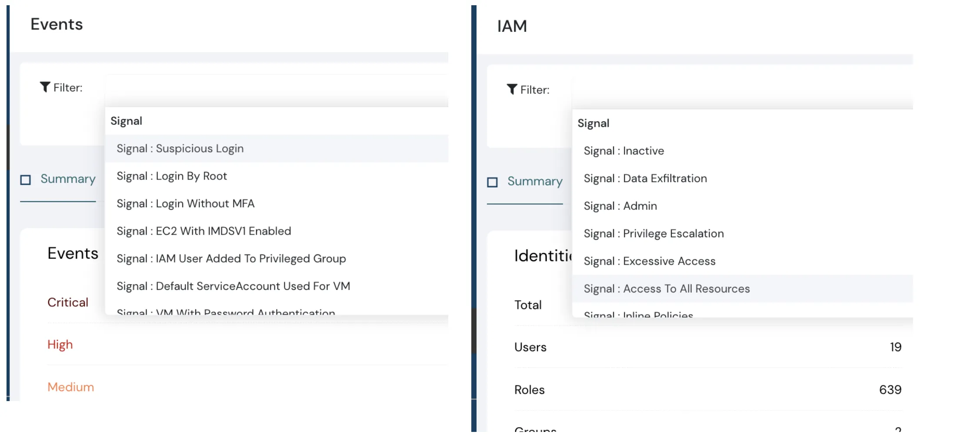This screenshot has height=448, width=980.
Task: Select Signal : Login By Root filter
Action: [172, 176]
